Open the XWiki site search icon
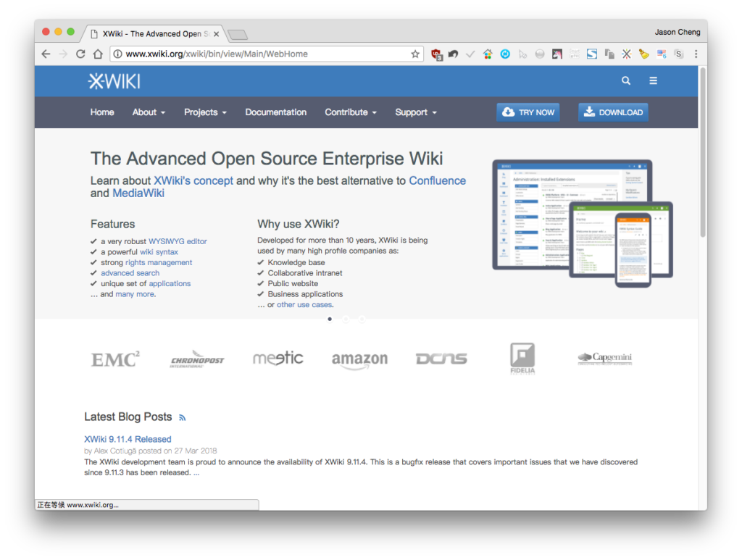Image resolution: width=742 pixels, height=560 pixels. click(x=625, y=81)
